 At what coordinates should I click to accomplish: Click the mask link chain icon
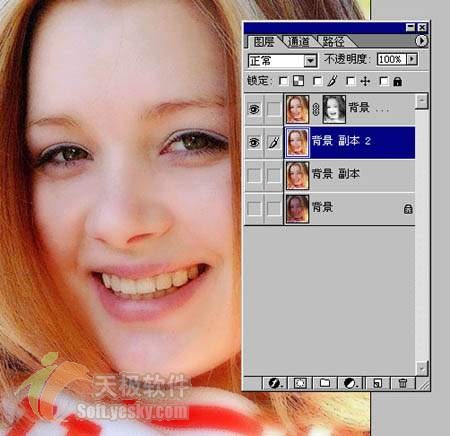[316, 109]
